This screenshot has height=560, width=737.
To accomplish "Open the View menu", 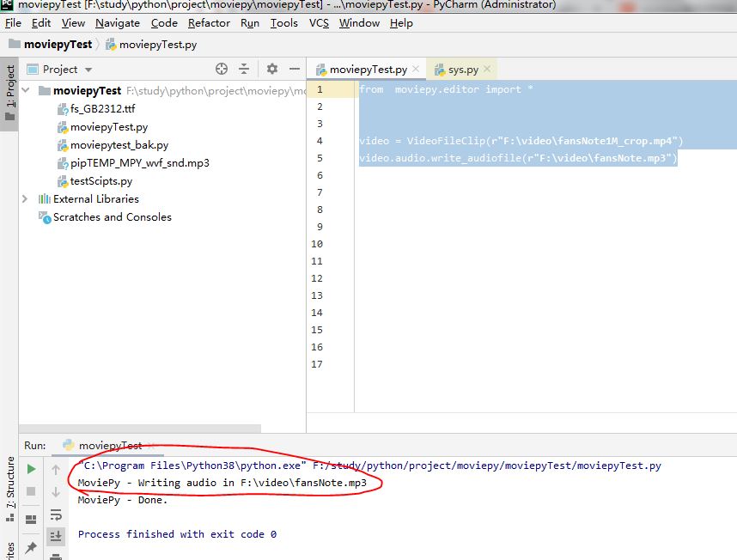I will (x=73, y=23).
